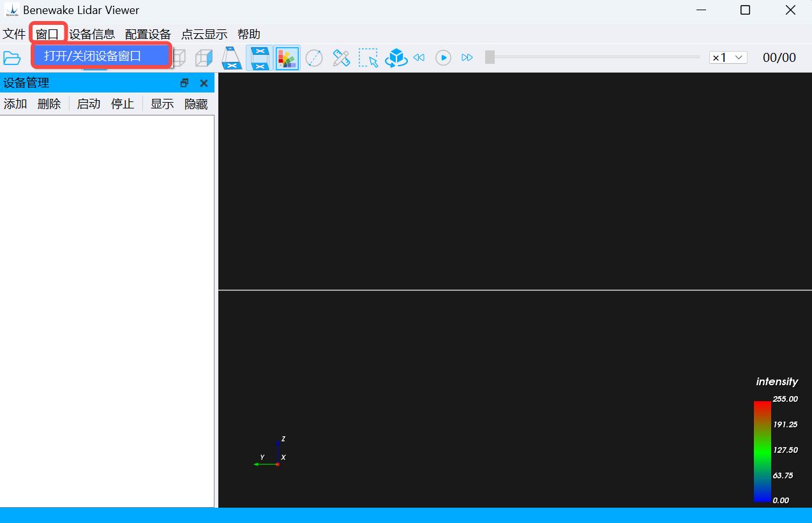Click the 00/00 frame counter
The image size is (812, 523).
[x=779, y=57]
